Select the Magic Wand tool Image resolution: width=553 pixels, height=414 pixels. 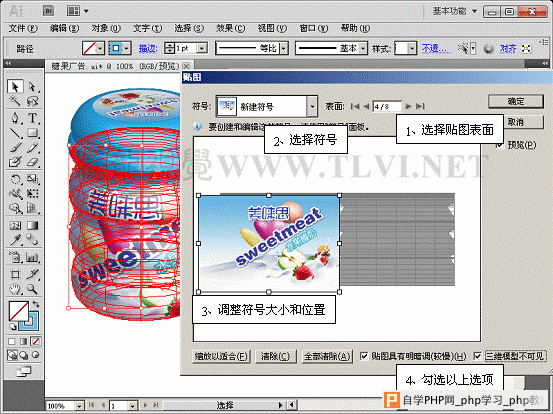click(15, 101)
